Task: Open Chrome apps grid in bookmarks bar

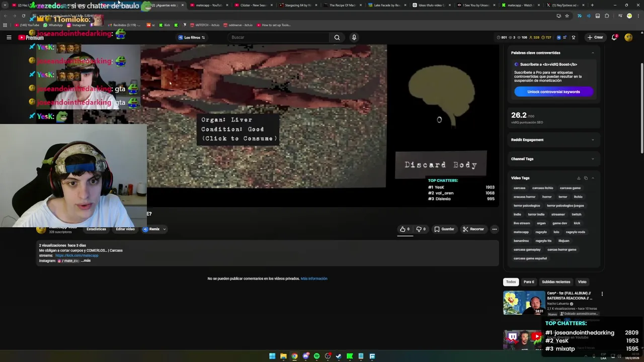Action: click(x=5, y=25)
